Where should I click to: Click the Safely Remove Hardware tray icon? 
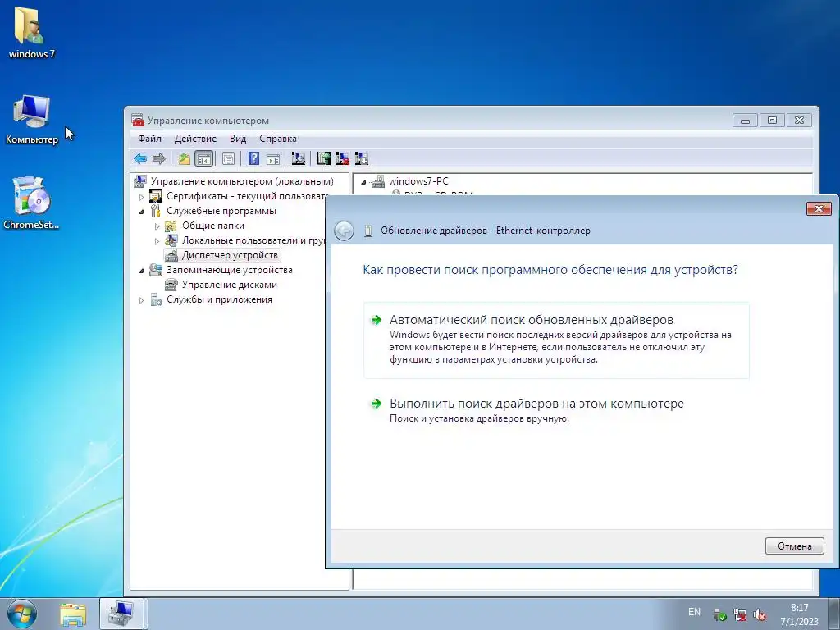point(720,614)
